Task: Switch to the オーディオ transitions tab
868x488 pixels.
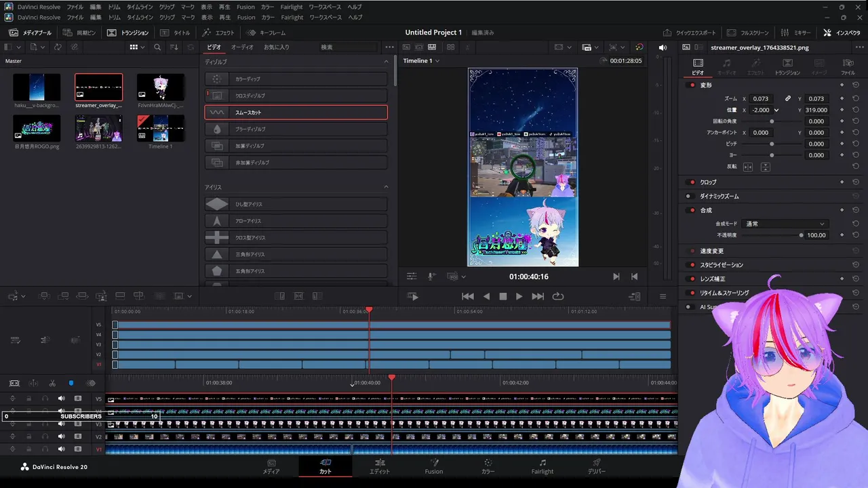Action: 242,47
